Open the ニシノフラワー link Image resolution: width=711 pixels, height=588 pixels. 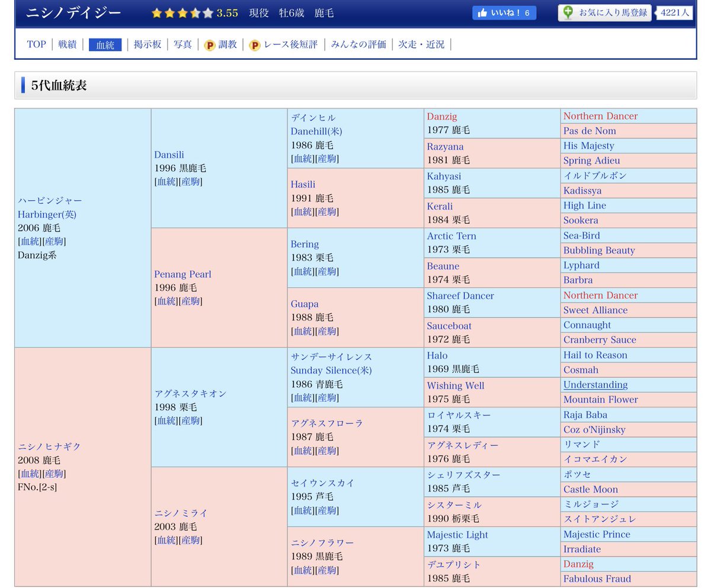[322, 542]
